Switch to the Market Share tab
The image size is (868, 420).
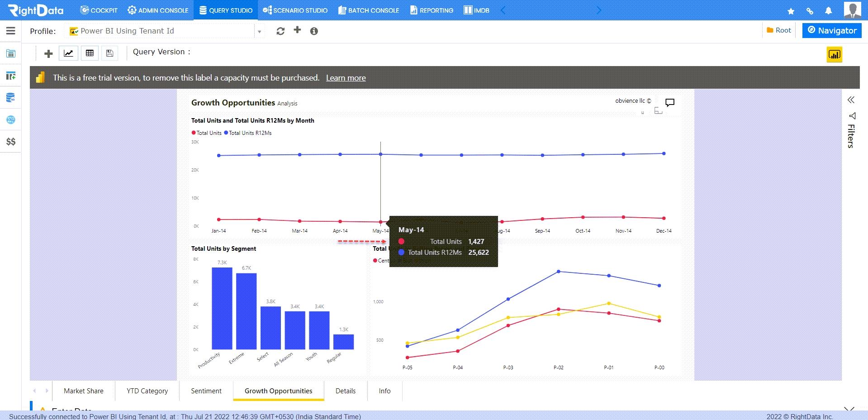coord(83,391)
